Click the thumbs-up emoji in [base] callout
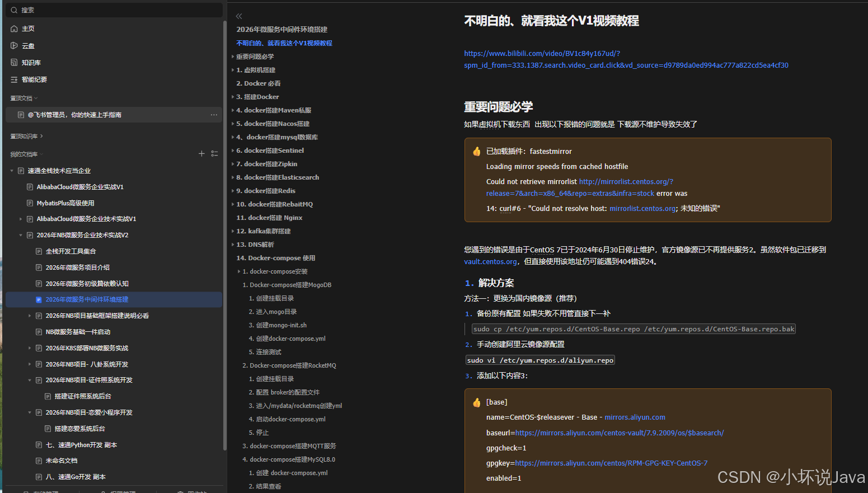The width and height of the screenshot is (868, 493). [476, 402]
